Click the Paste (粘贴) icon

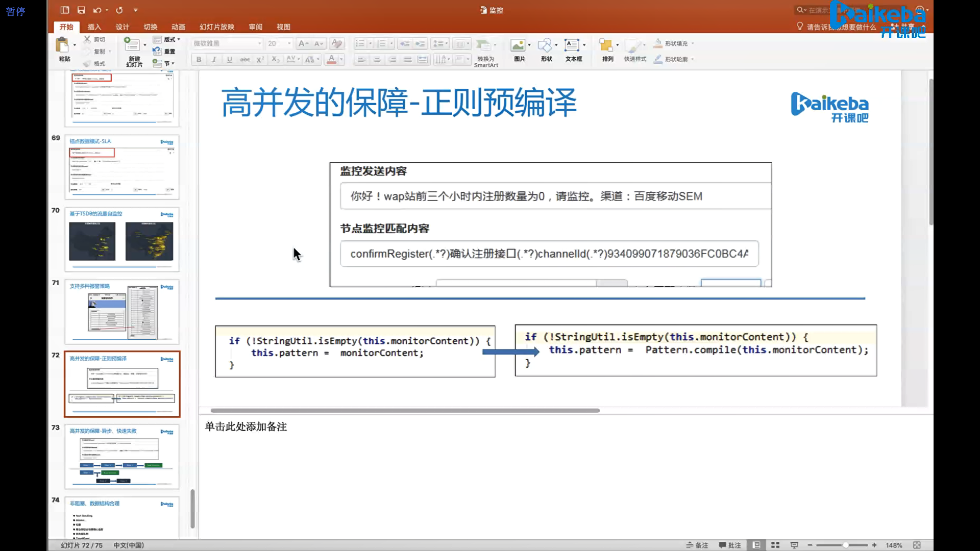[62, 45]
